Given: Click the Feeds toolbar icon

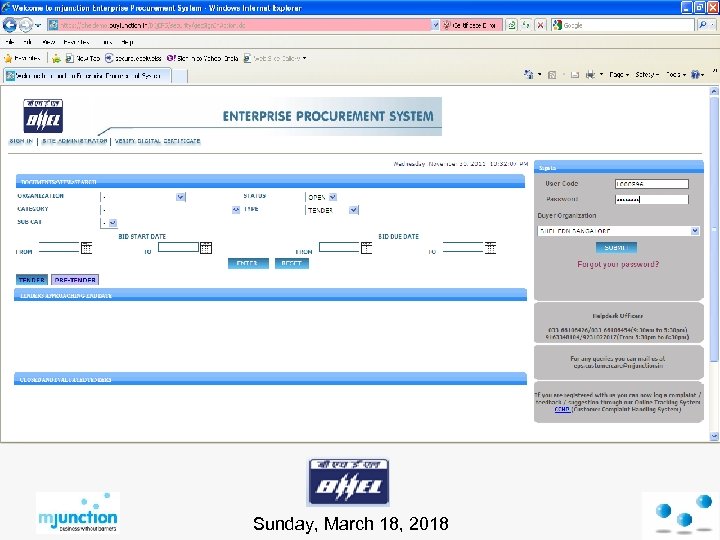Looking at the screenshot, I should coord(552,74).
